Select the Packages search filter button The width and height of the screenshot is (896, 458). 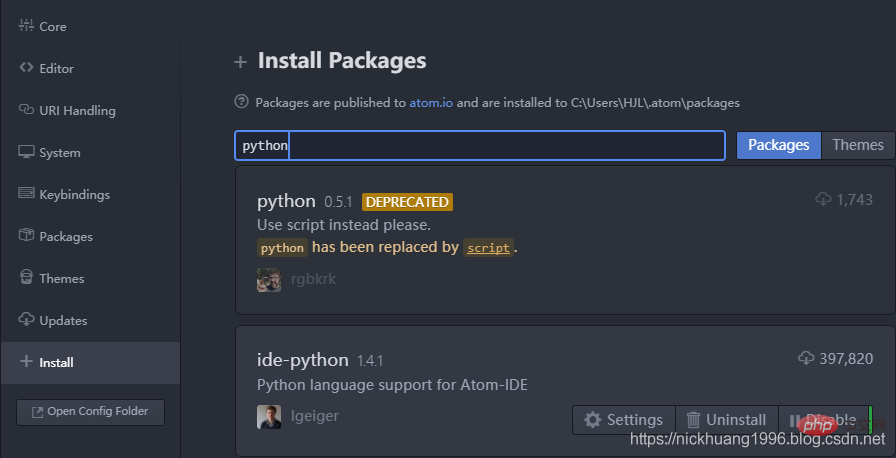point(779,145)
